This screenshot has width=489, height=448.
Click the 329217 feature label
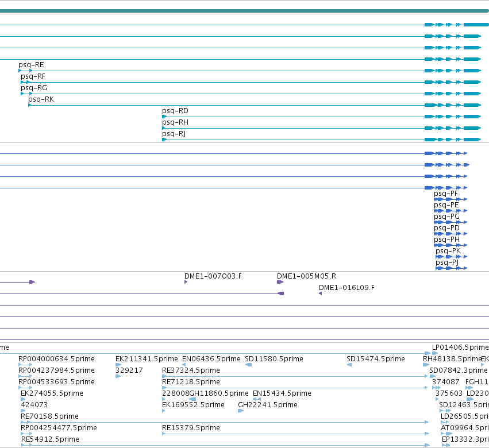tap(129, 370)
